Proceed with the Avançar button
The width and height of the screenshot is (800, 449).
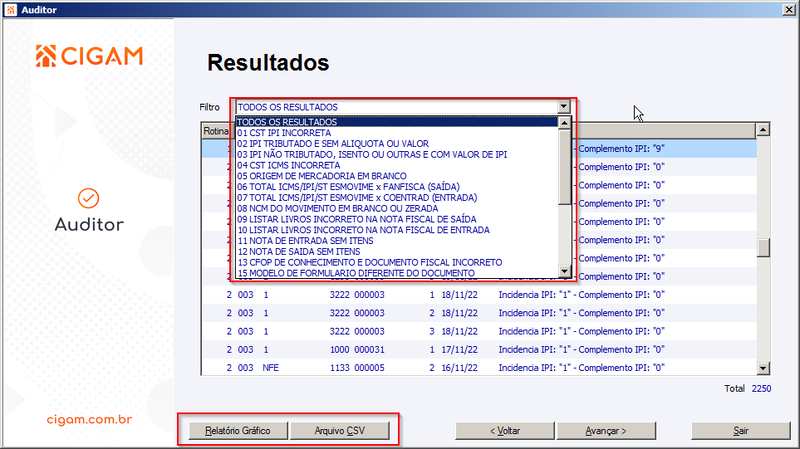point(606,431)
